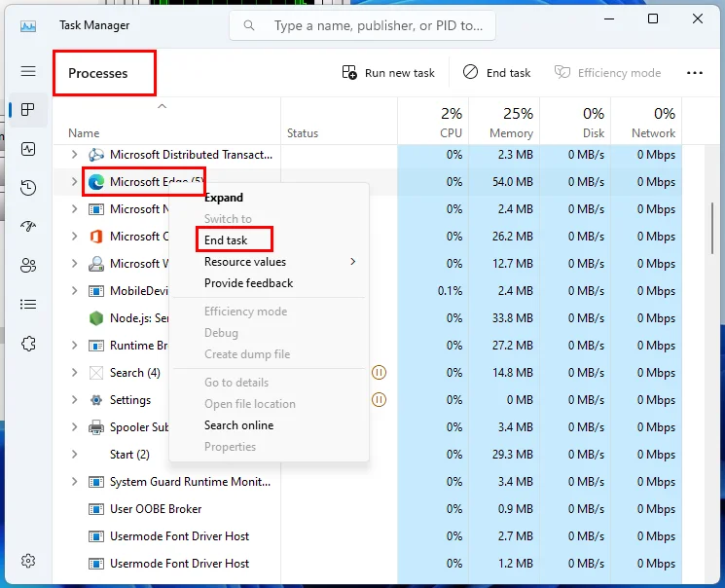
Task: Click the Microsoft Office process icon
Action: pos(96,237)
